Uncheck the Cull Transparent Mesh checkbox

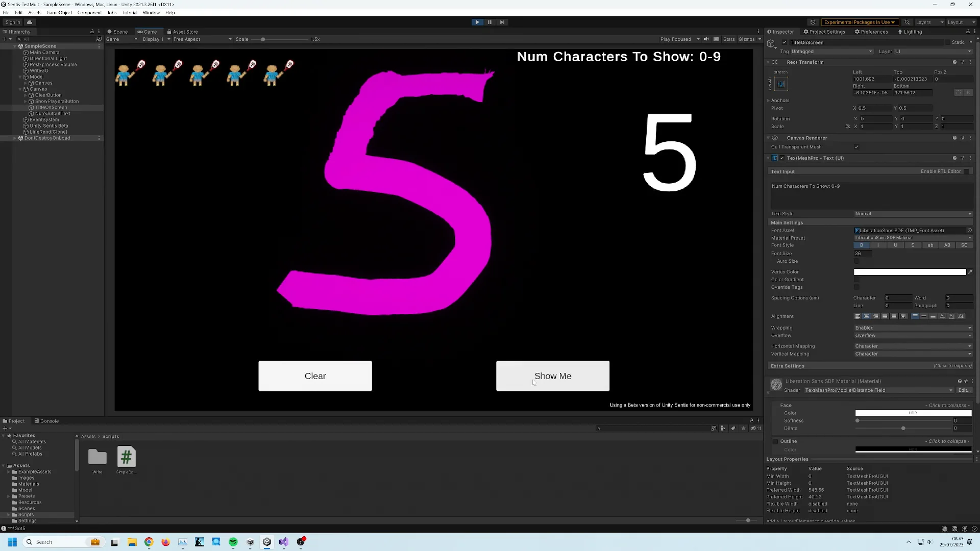[857, 146]
